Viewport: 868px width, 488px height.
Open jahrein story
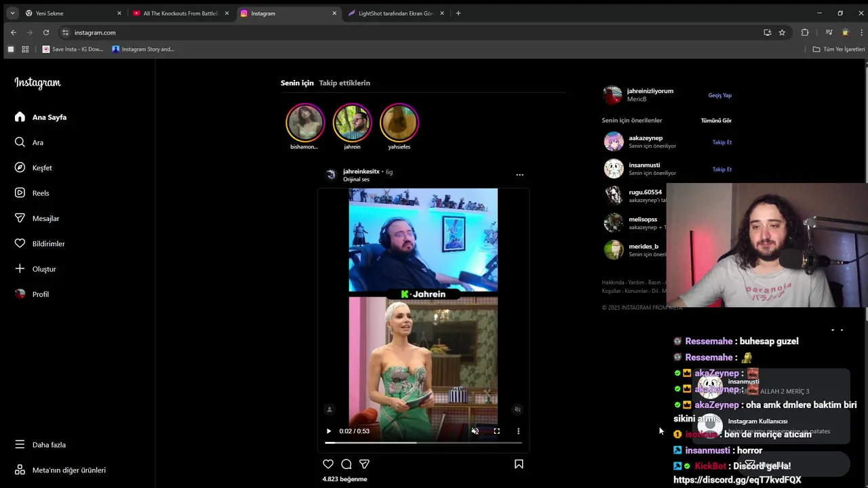(352, 123)
